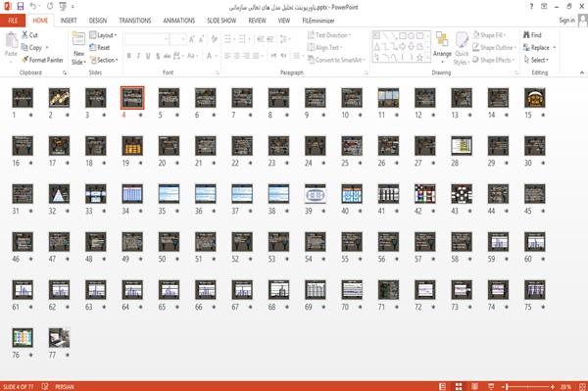Screen dimensions: 588x391
Task: Open the Replace dropdown arrow
Action: (x=555, y=48)
